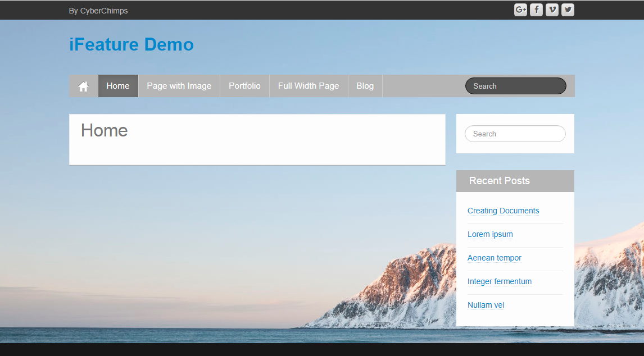This screenshot has height=356, width=644.
Task: Open the Lorem ipsum recent post
Action: click(x=490, y=234)
